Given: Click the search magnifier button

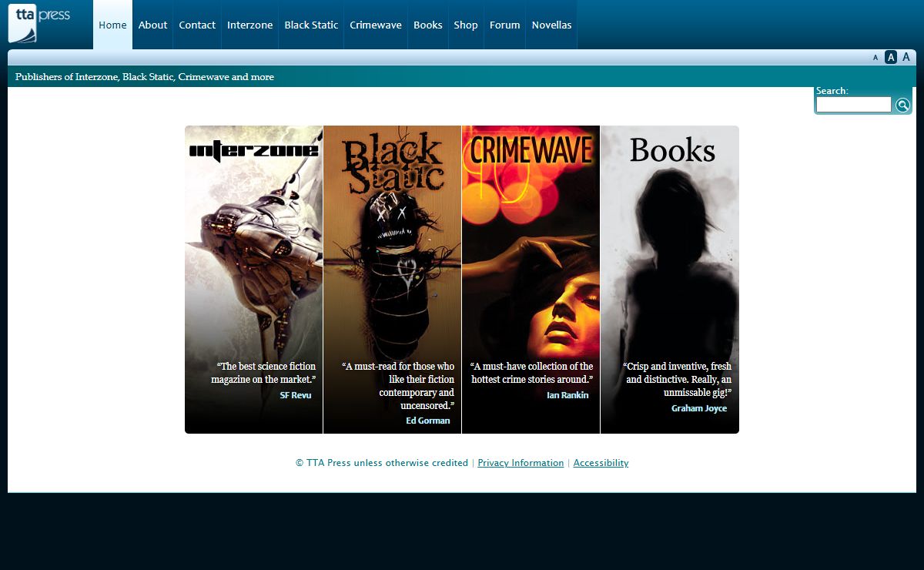Looking at the screenshot, I should [902, 106].
